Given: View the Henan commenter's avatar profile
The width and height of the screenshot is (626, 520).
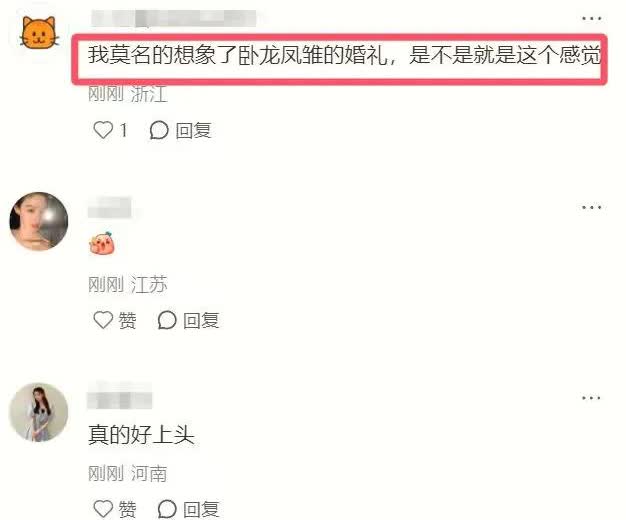Looking at the screenshot, I should click(39, 412).
